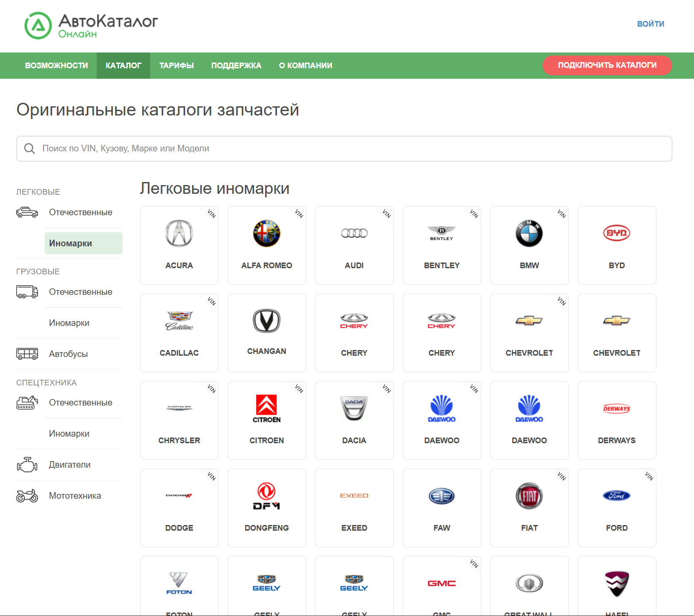Go to the Поддержка section
The image size is (694, 616).
point(236,66)
